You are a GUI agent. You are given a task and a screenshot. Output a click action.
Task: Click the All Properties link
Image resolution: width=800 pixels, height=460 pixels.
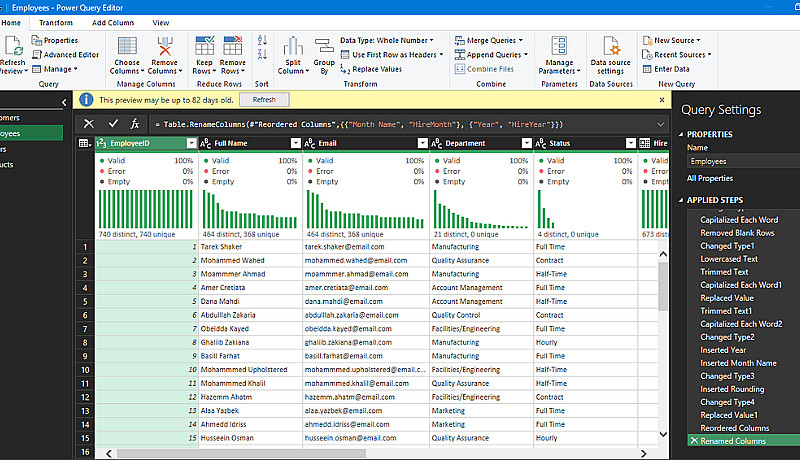tap(710, 178)
